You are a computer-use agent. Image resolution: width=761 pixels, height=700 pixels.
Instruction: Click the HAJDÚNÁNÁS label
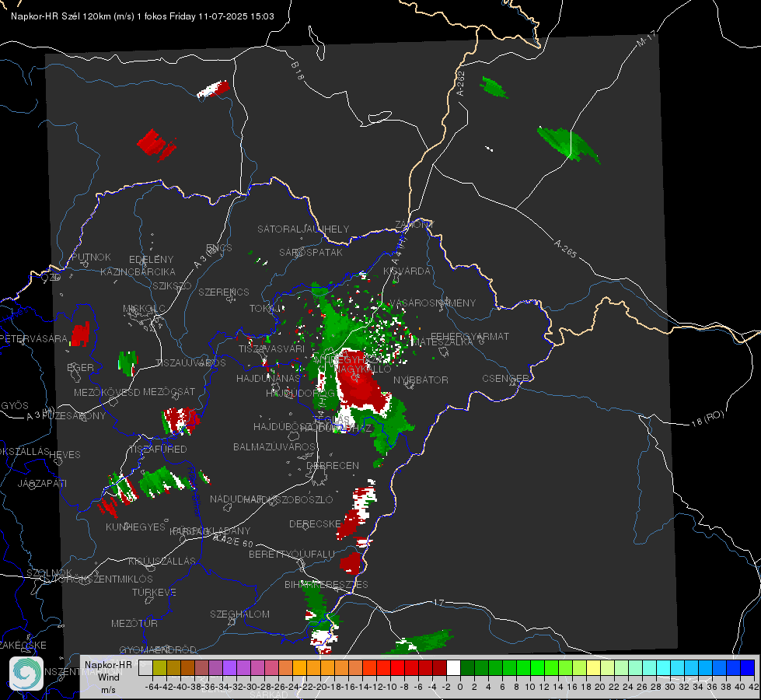(268, 378)
